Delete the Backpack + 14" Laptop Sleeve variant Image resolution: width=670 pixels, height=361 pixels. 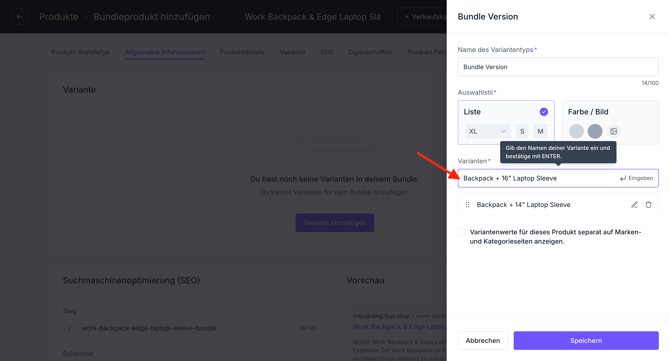coord(648,205)
